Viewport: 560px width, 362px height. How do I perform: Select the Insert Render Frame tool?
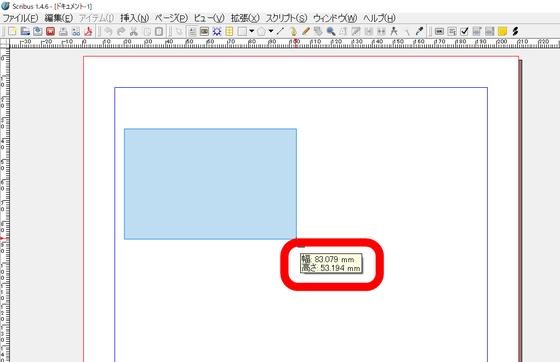point(217,31)
